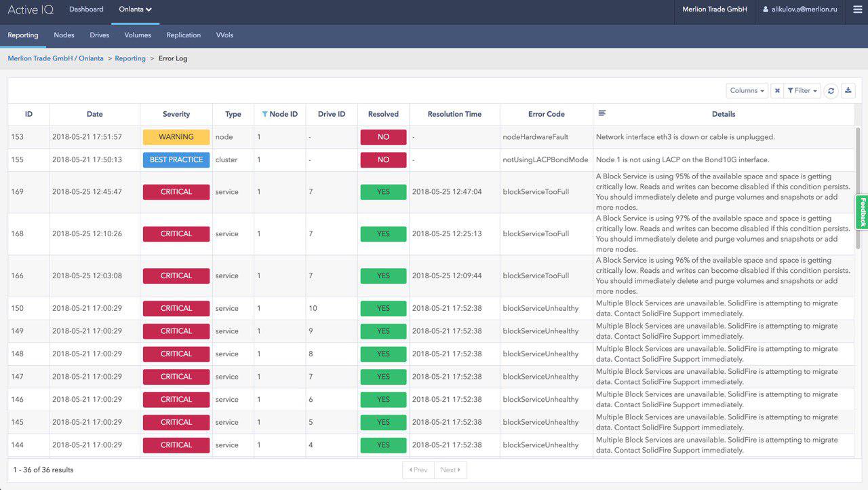Screen dimensions: 868x490
Task: Click the 'not using LACP' details text
Action: tap(683, 159)
